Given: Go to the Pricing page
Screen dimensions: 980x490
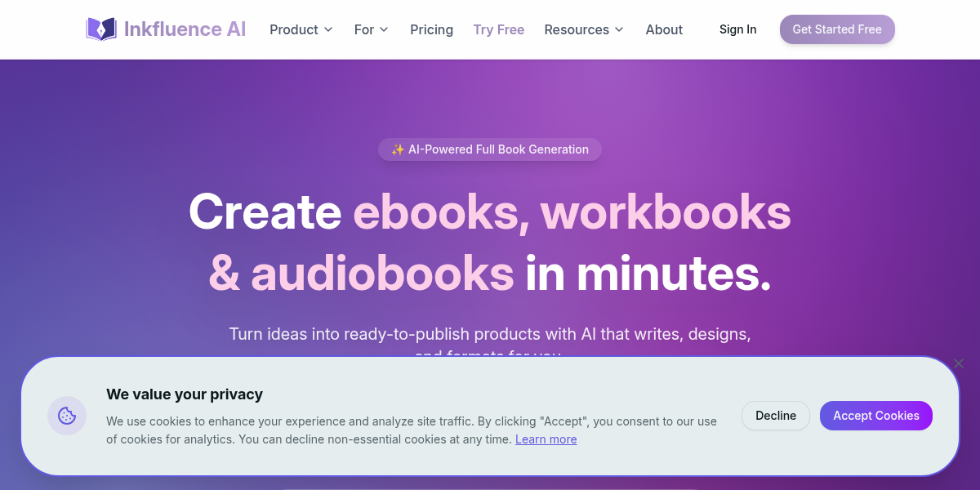Looking at the screenshot, I should click(431, 29).
